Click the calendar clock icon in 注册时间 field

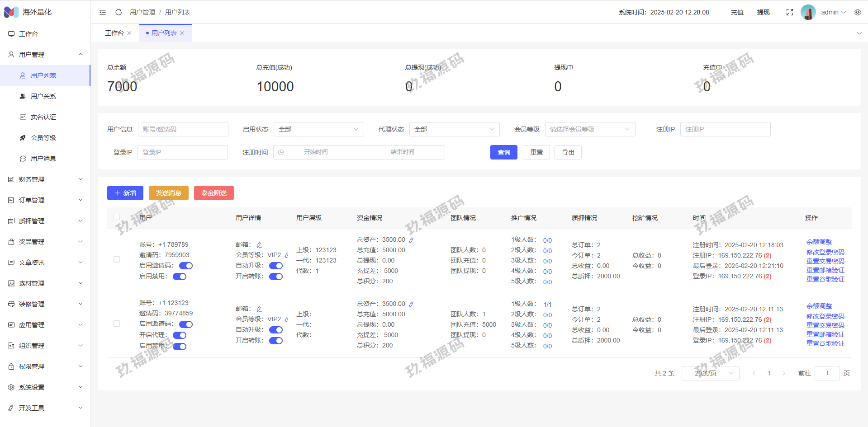tap(281, 152)
